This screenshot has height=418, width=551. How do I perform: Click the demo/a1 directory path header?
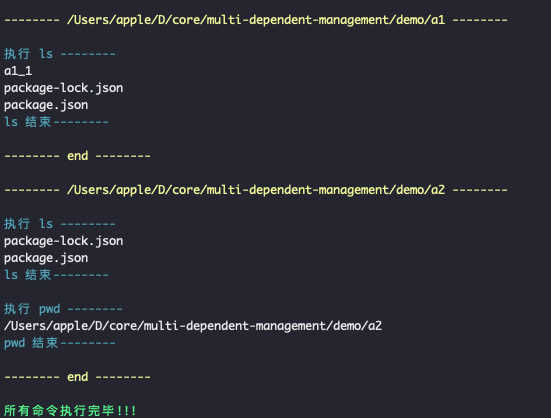pos(256,20)
